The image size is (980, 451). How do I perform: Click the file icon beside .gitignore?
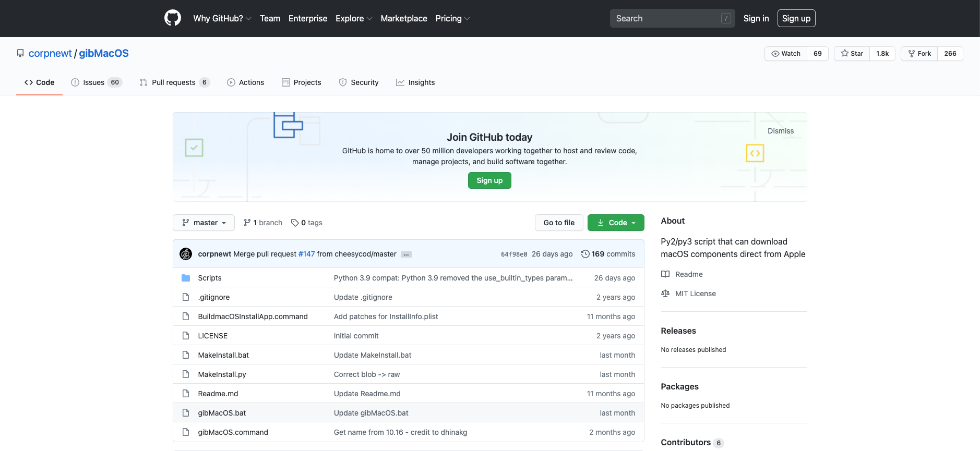coord(186,297)
